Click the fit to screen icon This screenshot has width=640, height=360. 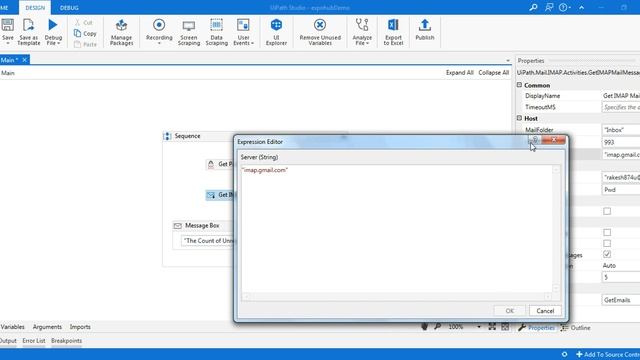point(492,327)
